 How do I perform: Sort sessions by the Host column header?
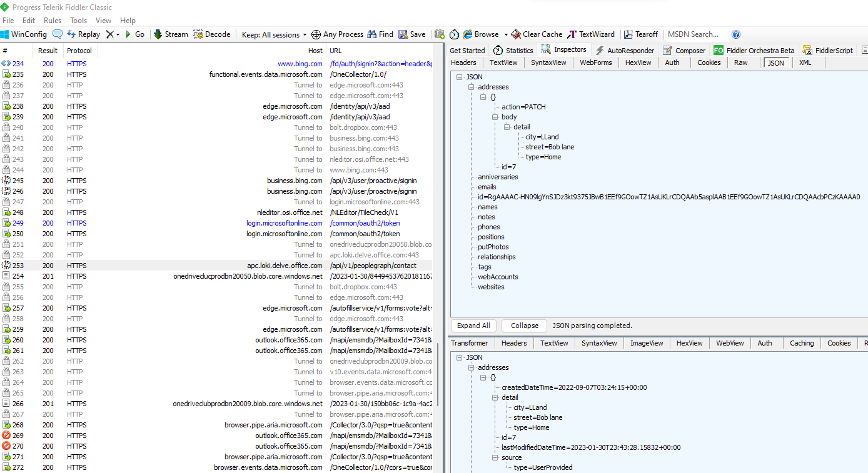pyautogui.click(x=211, y=51)
